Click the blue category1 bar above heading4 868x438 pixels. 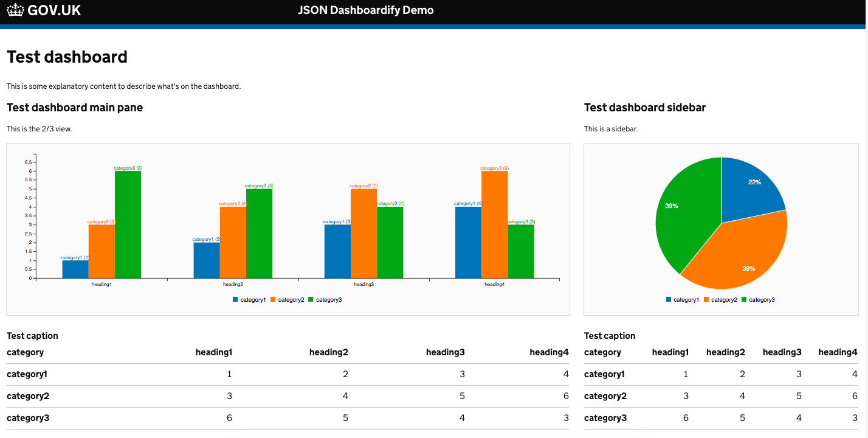[468, 243]
